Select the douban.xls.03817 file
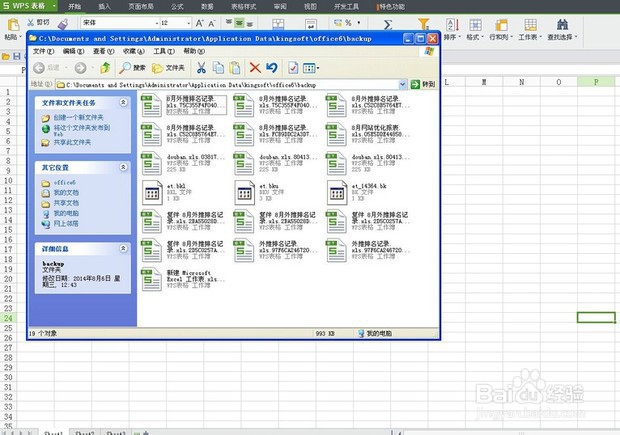 tap(183, 163)
